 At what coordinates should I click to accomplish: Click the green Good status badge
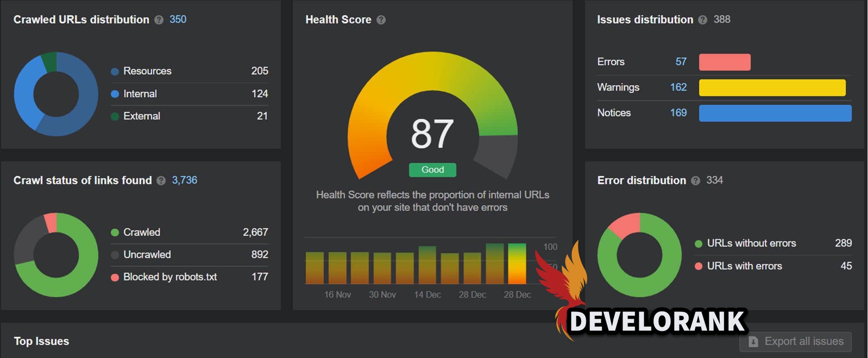[433, 170]
